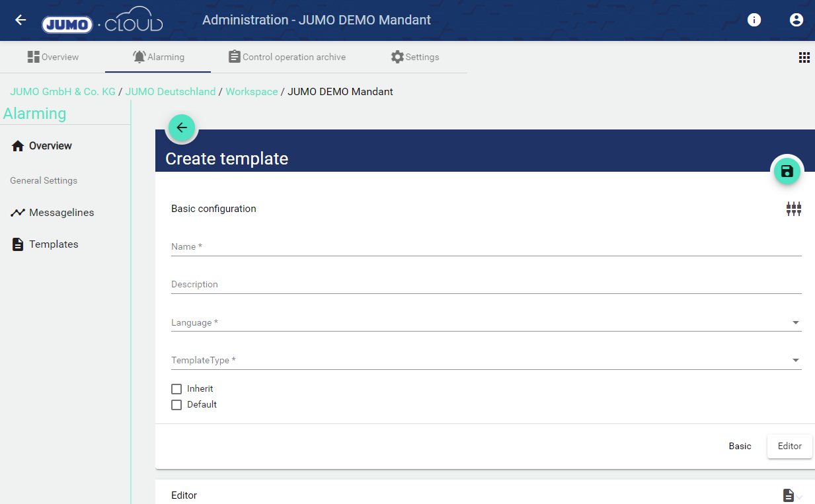Tick the Default checkbox

coord(176,405)
